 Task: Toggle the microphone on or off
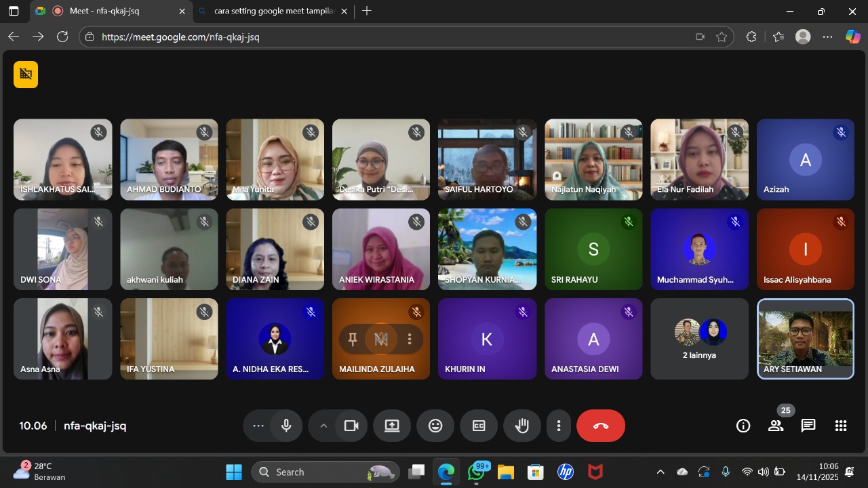pos(286,426)
